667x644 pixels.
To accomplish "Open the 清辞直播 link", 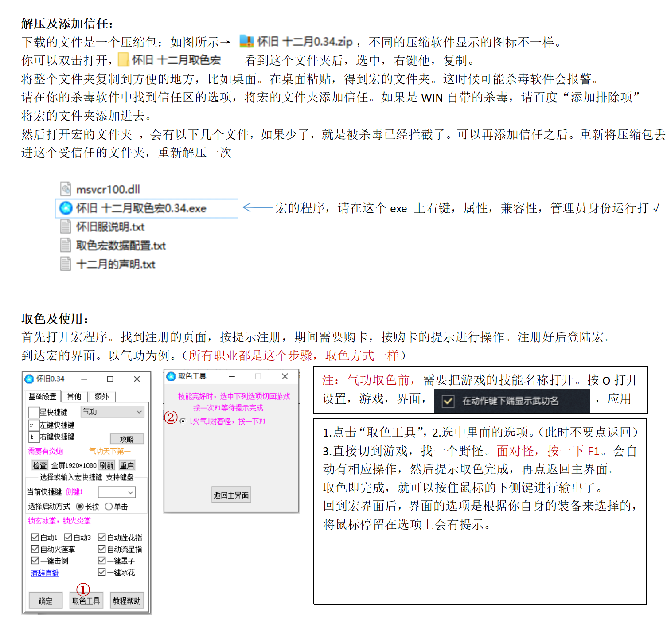I will (45, 573).
